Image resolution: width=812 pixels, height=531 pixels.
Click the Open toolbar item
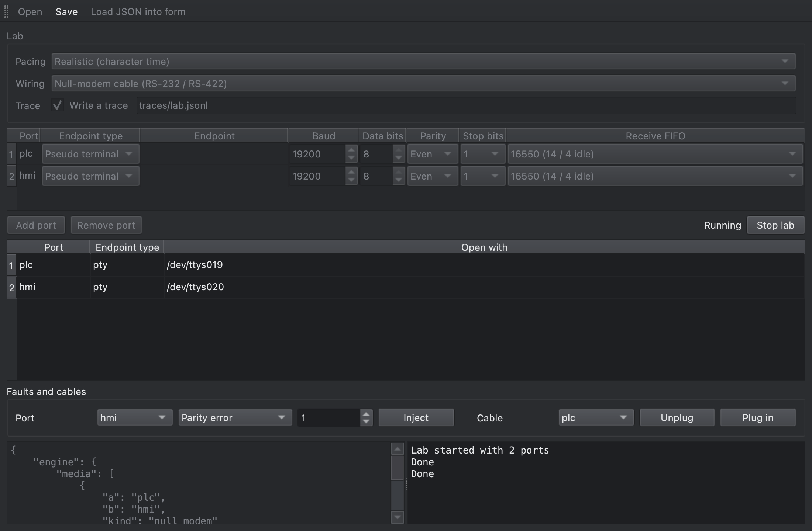coord(30,12)
